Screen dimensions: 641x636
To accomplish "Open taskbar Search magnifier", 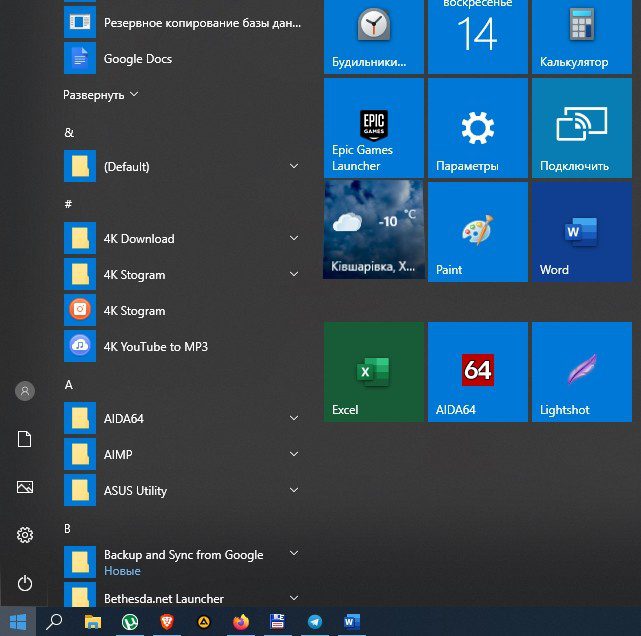I will pyautogui.click(x=54, y=622).
